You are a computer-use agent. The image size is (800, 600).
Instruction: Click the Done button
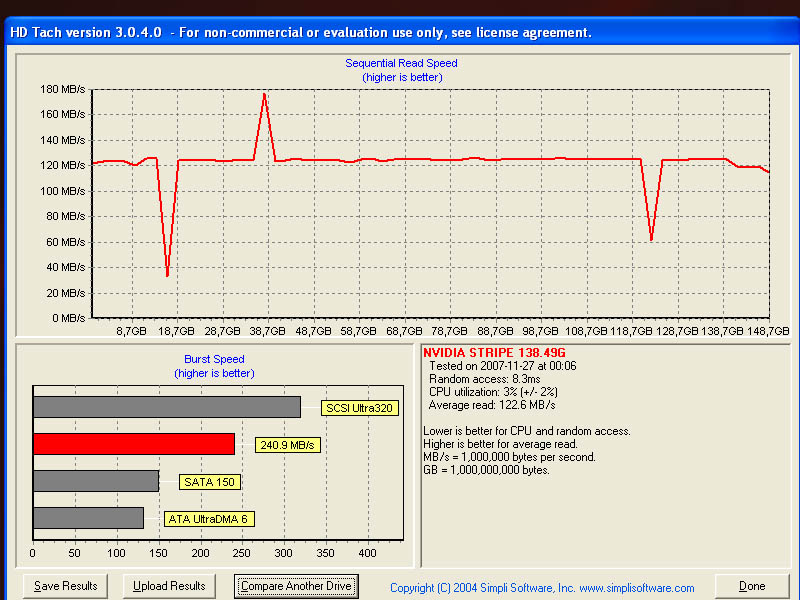tap(751, 586)
